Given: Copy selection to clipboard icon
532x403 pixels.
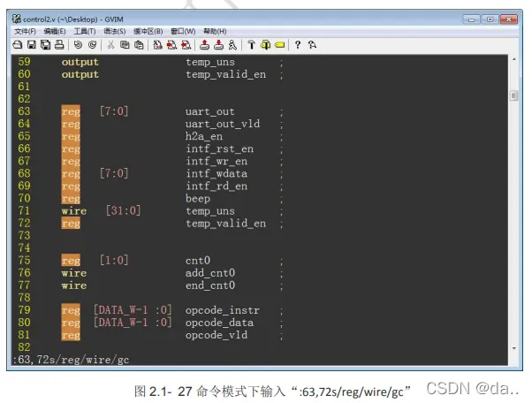Looking at the screenshot, I should [125, 45].
